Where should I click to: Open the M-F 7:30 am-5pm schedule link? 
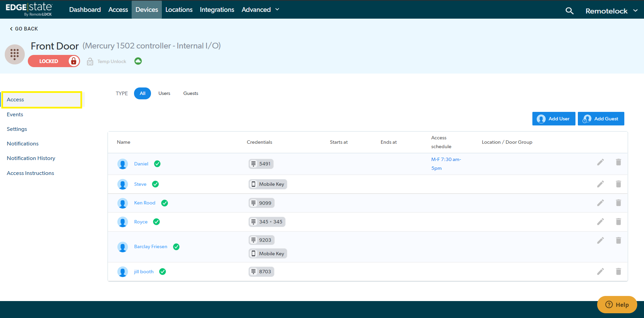point(446,164)
